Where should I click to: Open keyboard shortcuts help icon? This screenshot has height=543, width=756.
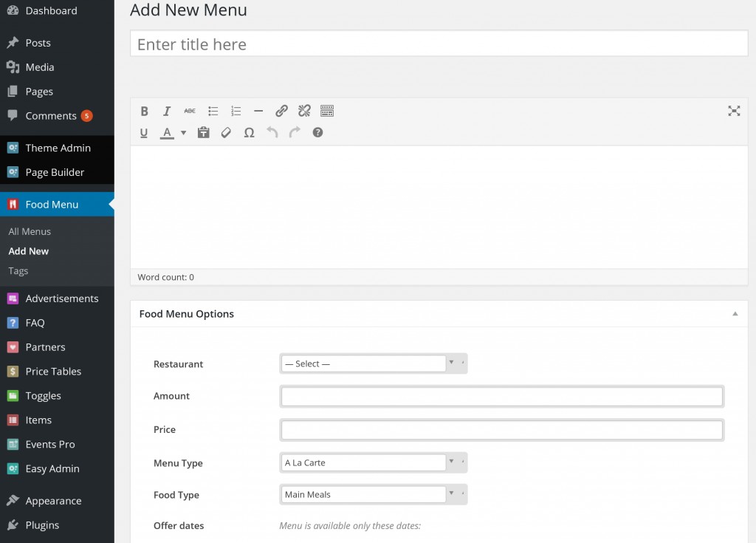point(317,132)
